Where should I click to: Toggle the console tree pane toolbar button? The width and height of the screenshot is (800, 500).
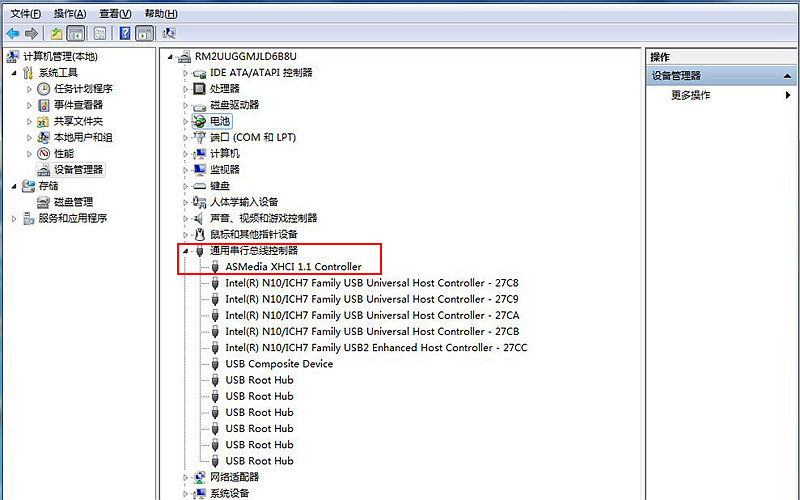coord(76,34)
